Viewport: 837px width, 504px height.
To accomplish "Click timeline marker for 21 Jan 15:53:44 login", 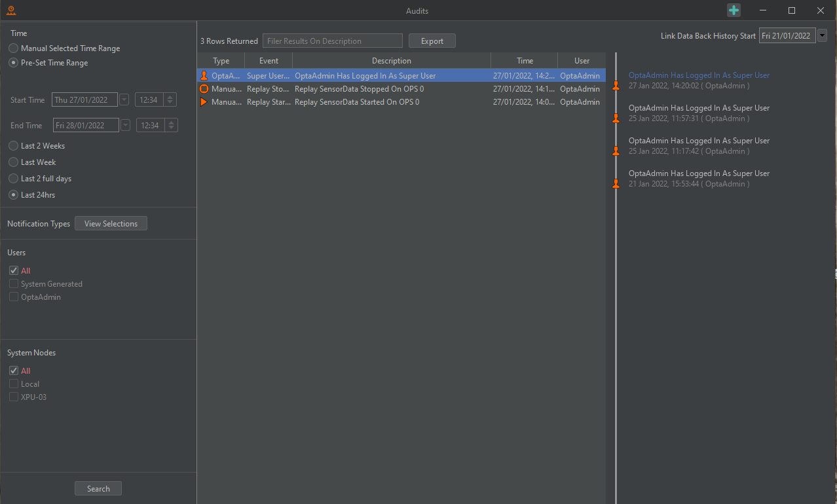I will 616,183.
